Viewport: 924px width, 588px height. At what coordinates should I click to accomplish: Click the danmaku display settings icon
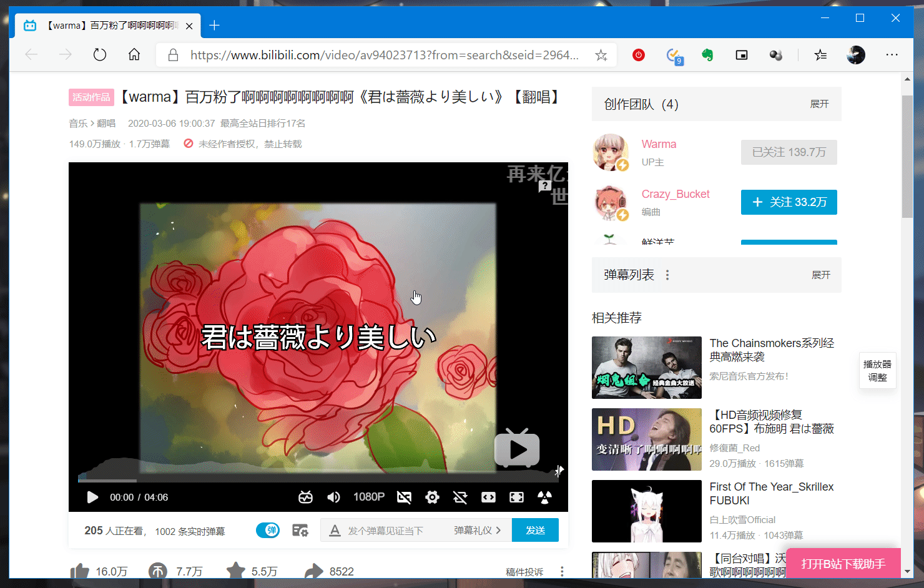300,531
